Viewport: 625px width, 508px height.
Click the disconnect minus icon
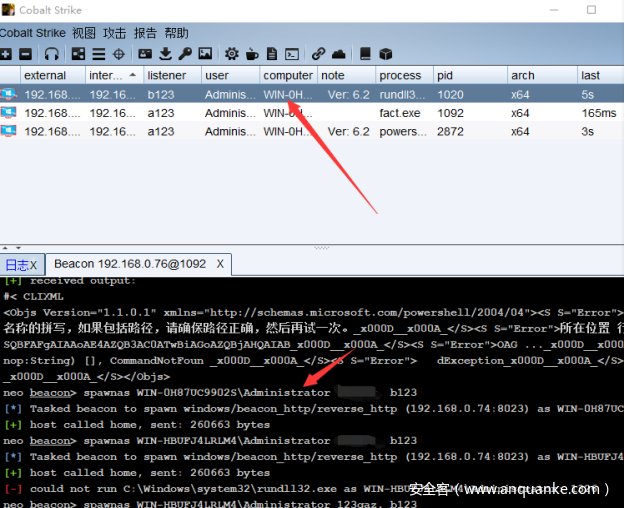[x=26, y=54]
